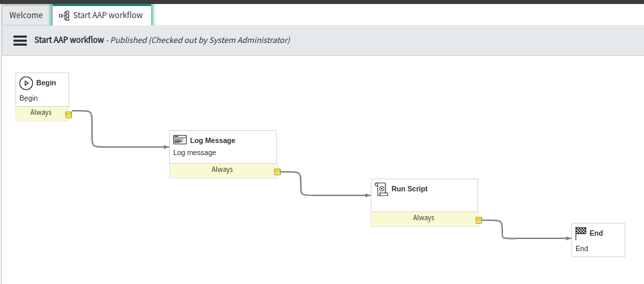This screenshot has height=284, width=644.
Task: Click the Begin activity play icon
Action: 26,83
